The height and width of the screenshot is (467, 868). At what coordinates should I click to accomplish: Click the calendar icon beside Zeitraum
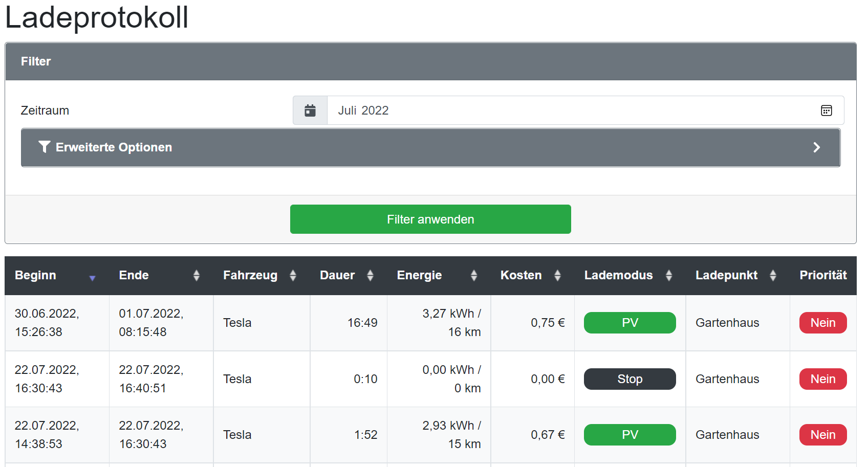[x=310, y=110]
